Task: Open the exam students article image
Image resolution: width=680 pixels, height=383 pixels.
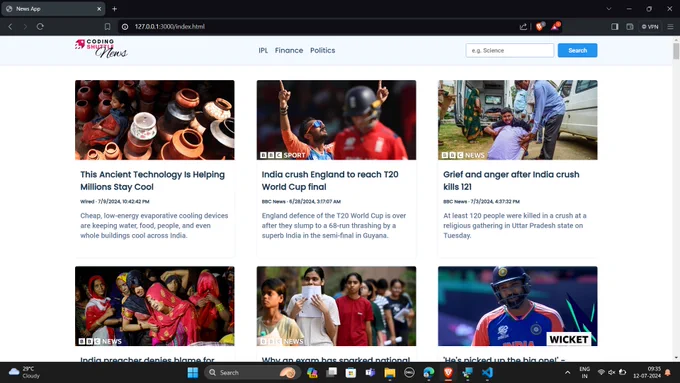Action: click(x=336, y=306)
